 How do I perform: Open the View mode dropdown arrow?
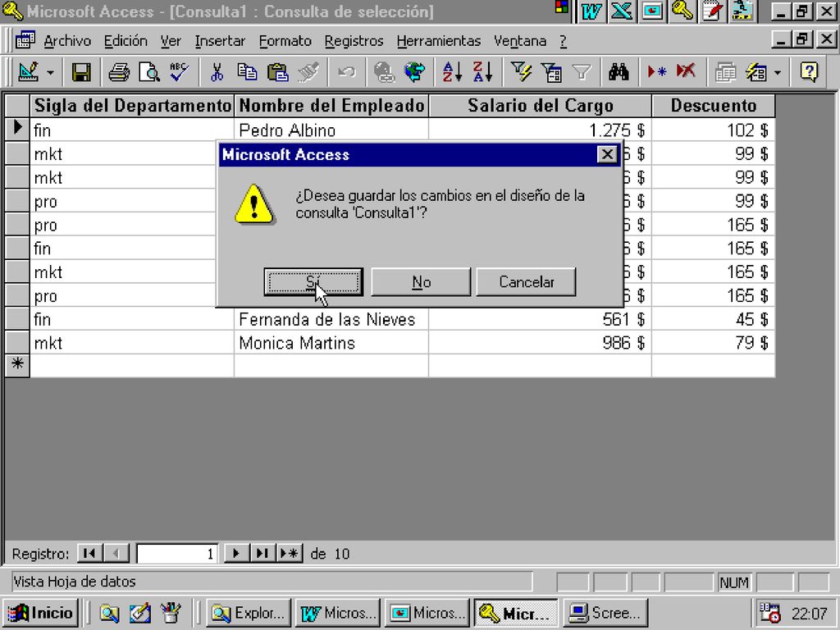(x=50, y=72)
